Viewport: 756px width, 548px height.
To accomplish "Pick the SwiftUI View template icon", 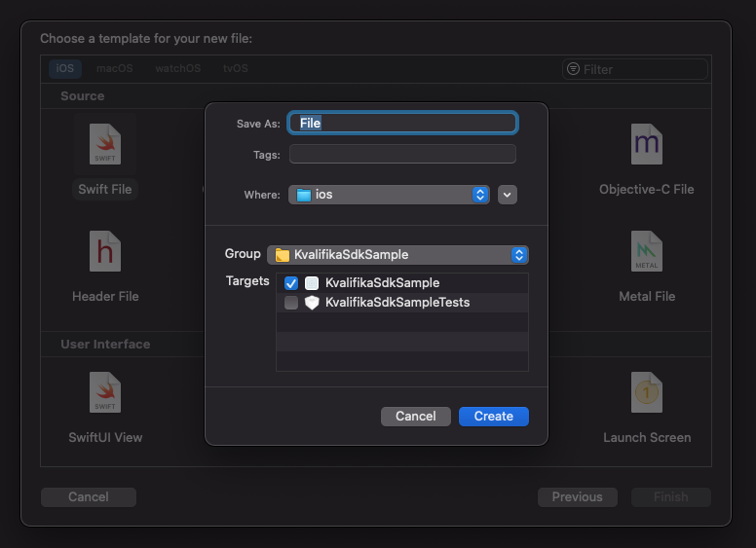I will click(105, 392).
